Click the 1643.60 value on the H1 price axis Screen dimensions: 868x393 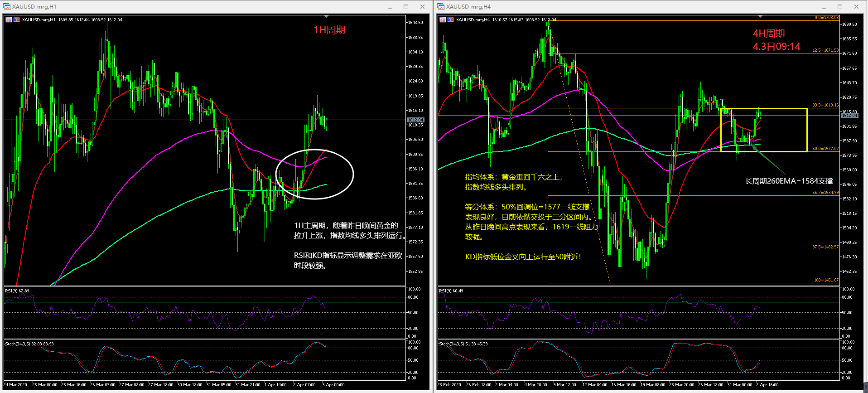coord(415,22)
